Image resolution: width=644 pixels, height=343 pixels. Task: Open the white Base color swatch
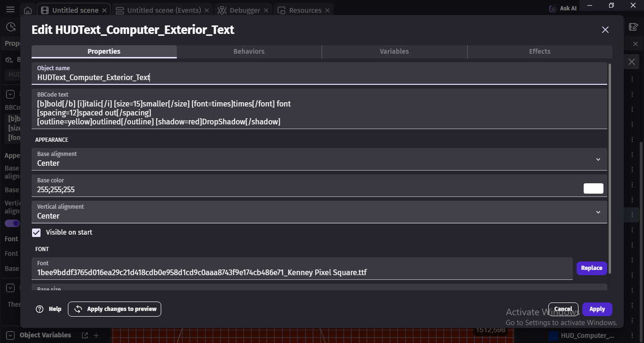594,188
